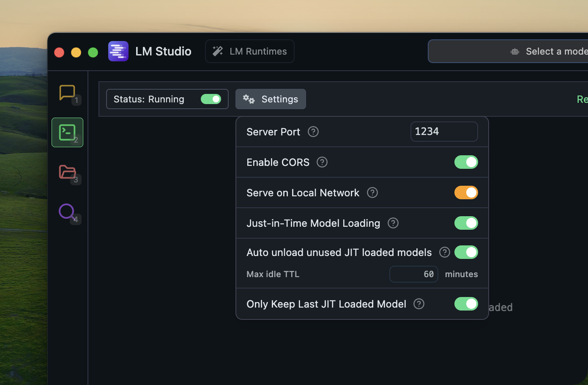Click the Enable CORS label

[x=278, y=162]
